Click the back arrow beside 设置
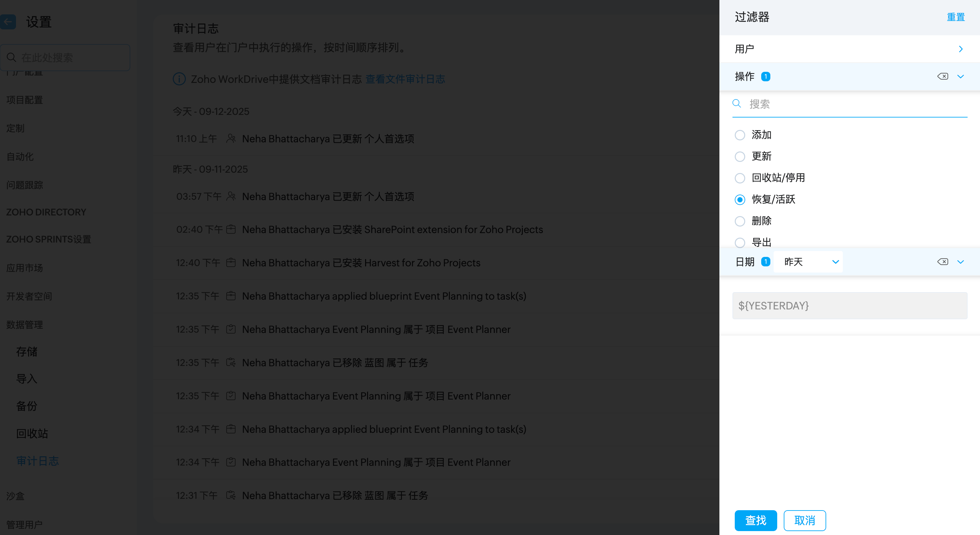The width and height of the screenshot is (980, 535). point(8,22)
